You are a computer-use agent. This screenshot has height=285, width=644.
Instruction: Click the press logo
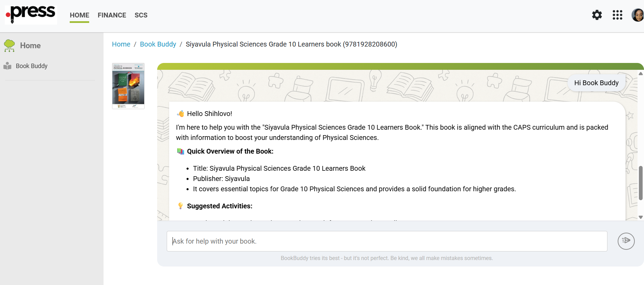pyautogui.click(x=31, y=14)
